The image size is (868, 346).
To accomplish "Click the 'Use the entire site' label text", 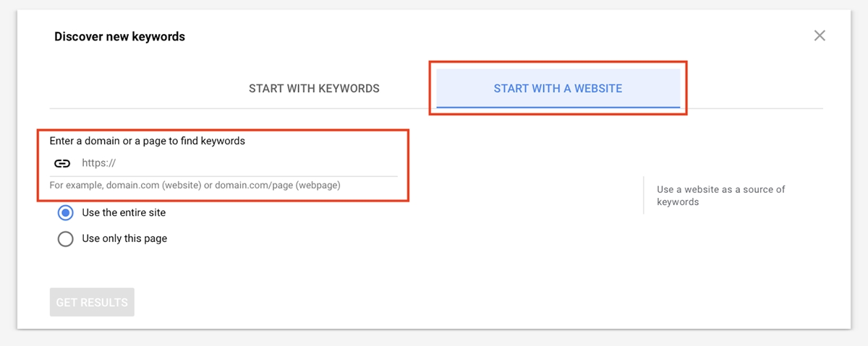I will point(124,212).
